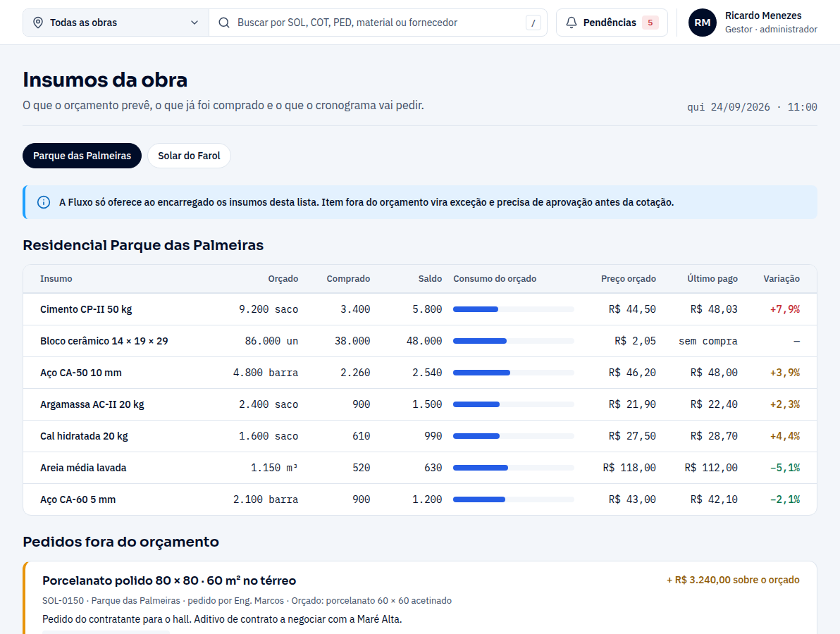Click the Insumo column header
Screen dimensions: 840x634
pos(56,278)
